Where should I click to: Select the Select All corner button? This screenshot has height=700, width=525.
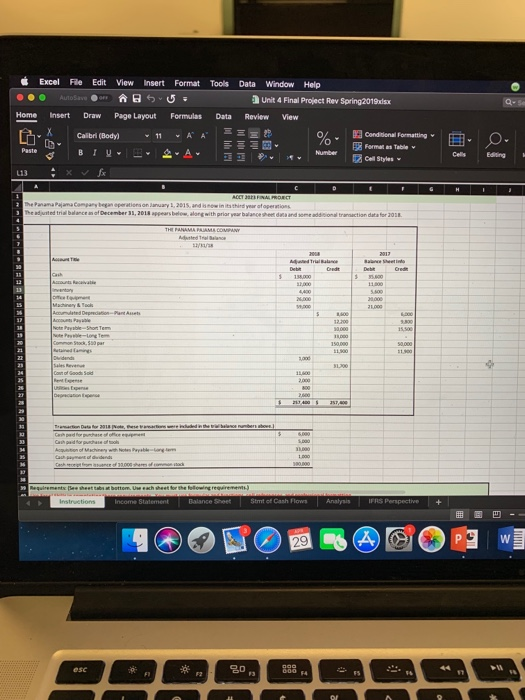(x=17, y=188)
